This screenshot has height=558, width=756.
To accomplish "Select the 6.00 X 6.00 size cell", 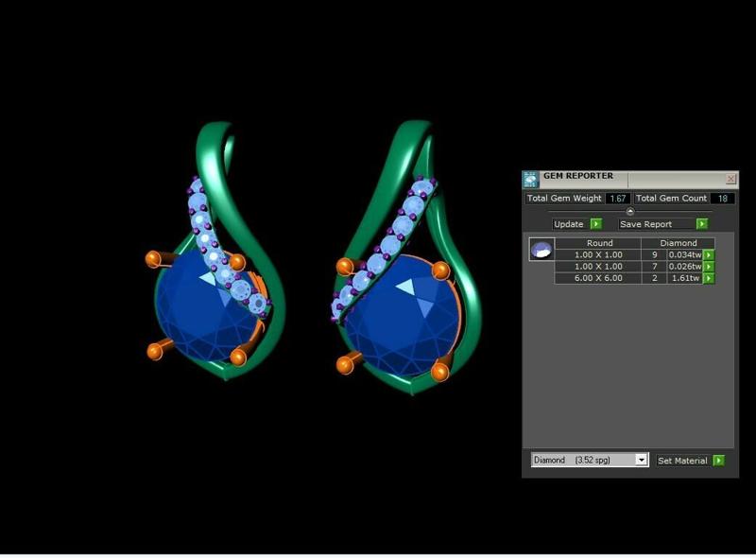I will coord(598,278).
